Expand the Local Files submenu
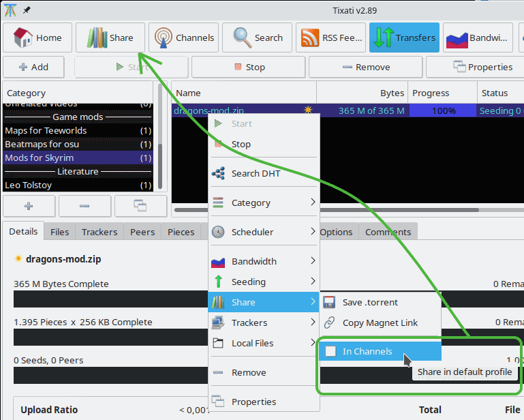Viewport: 524px width, 420px height. click(x=313, y=342)
